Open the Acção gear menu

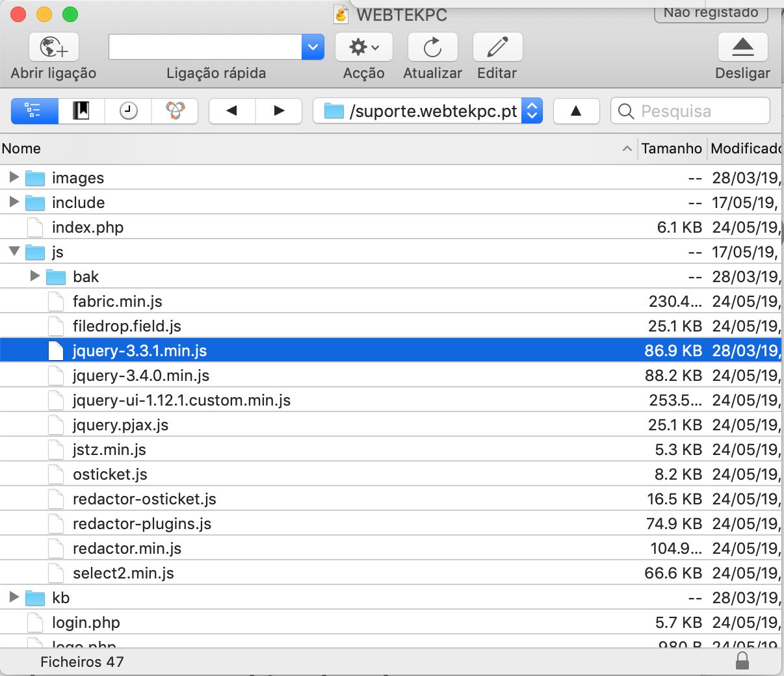(x=363, y=47)
